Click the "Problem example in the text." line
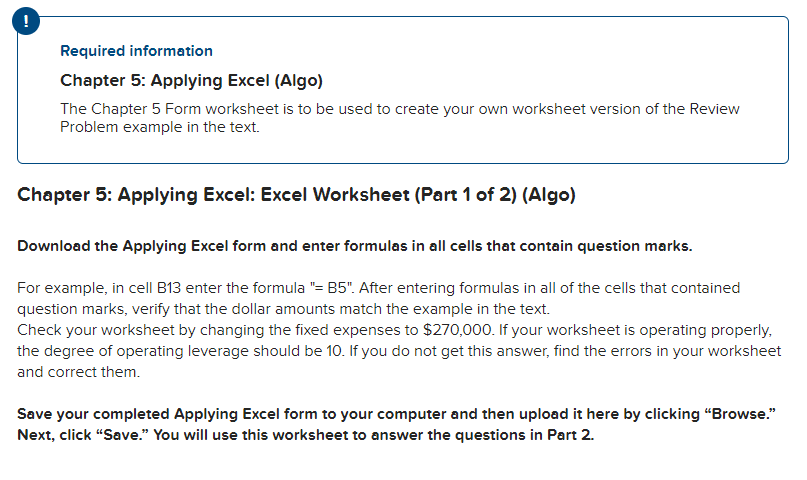Viewport: 807px width, 480px height. click(x=160, y=127)
